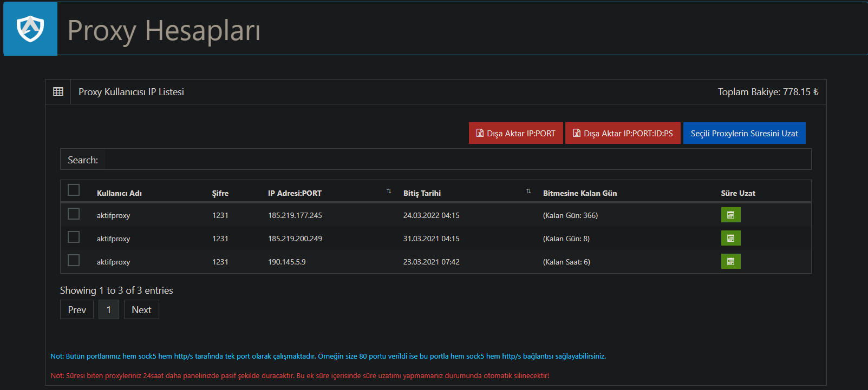This screenshot has width=868, height=390.
Task: Sort by the IP Adresi:PORT arrows icon
Action: pos(389,191)
